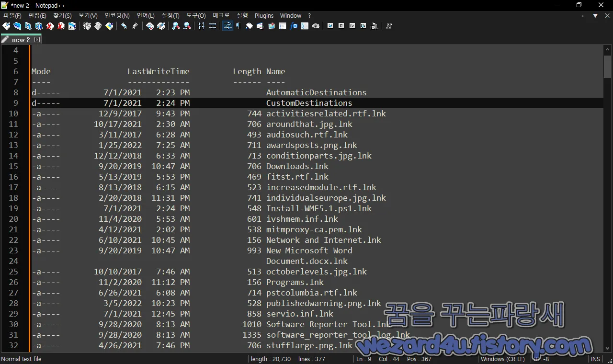Start macro recording with Record icon
The width and height of the screenshot is (613, 364).
[x=330, y=26]
